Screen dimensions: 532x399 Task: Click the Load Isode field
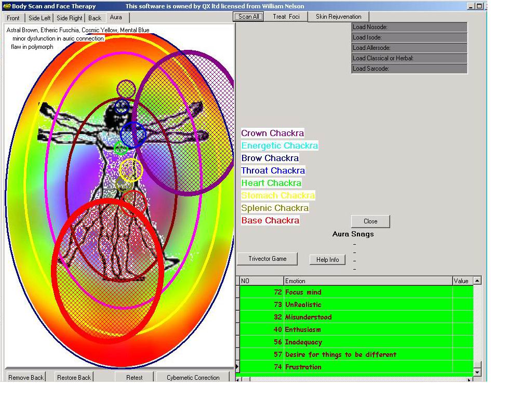pyautogui.click(x=409, y=37)
